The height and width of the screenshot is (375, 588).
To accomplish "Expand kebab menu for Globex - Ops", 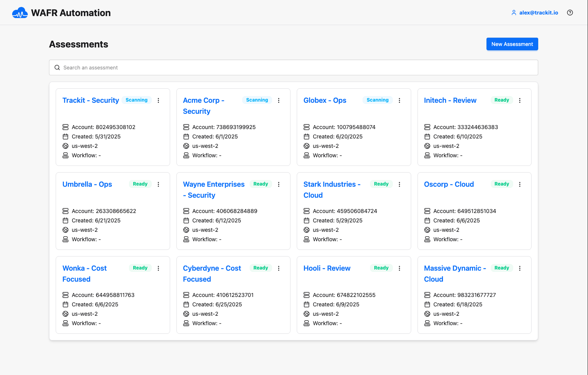I will pos(399,100).
